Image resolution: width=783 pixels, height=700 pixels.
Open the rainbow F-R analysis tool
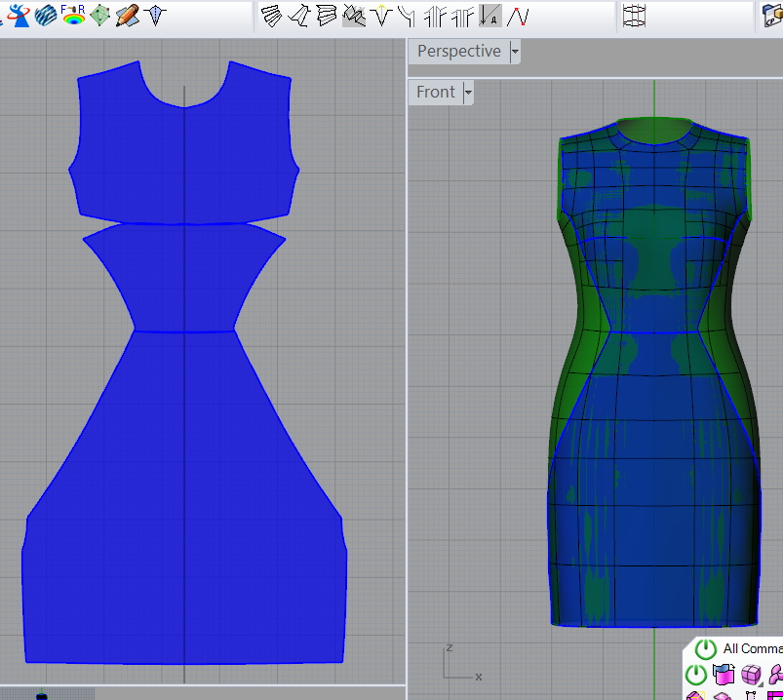pos(73,16)
